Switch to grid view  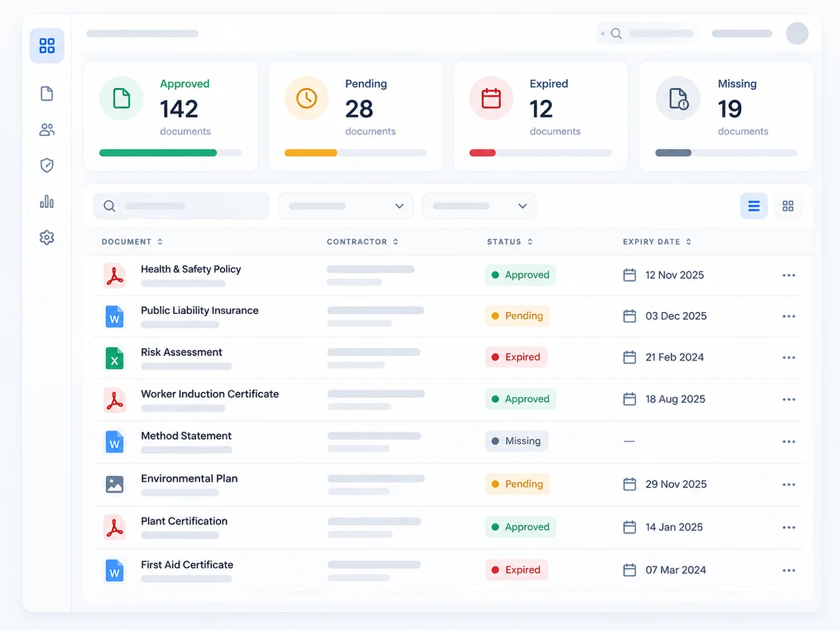pyautogui.click(x=788, y=206)
